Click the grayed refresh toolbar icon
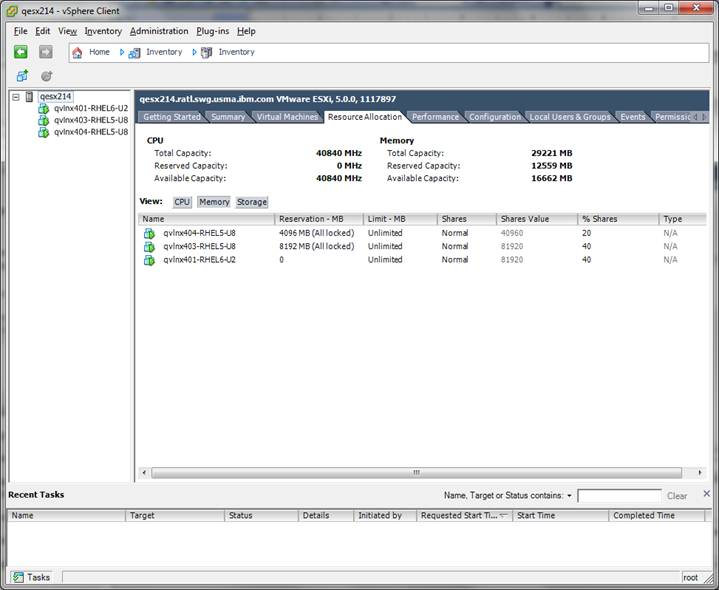The width and height of the screenshot is (719, 590). 46,76
